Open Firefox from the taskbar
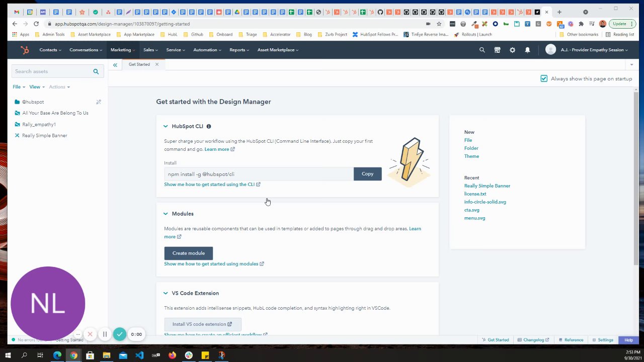This screenshot has width=644, height=362. [x=172, y=355]
